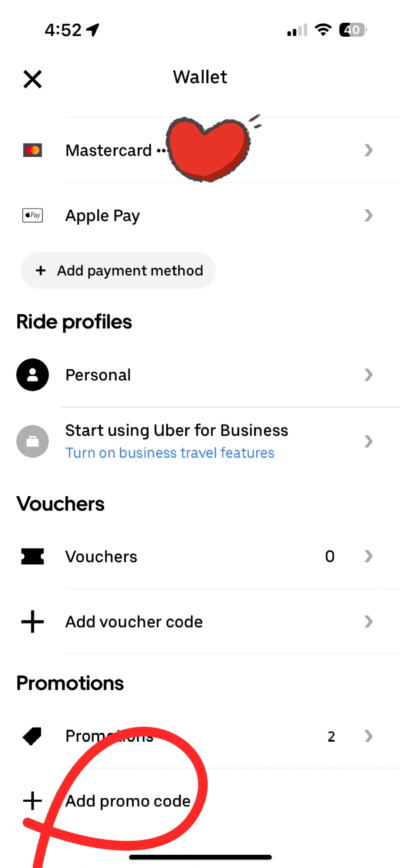The width and height of the screenshot is (400, 868).
Task: Tap the Personal profile avatar icon
Action: [33, 374]
